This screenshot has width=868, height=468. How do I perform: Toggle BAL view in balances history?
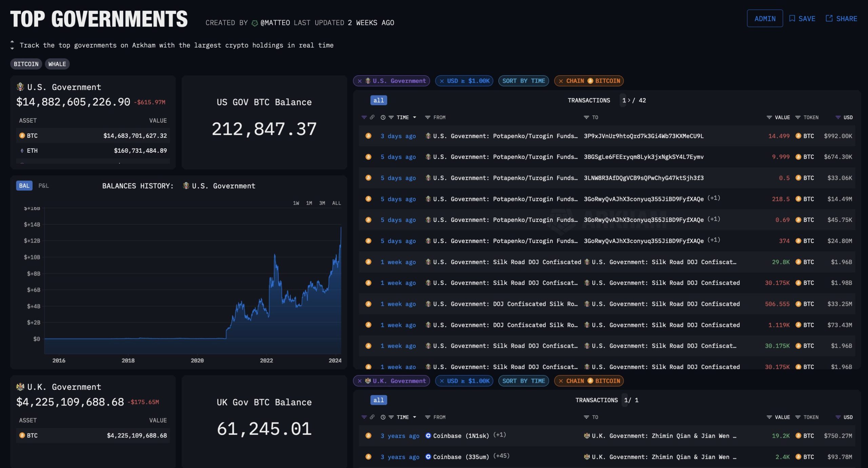pyautogui.click(x=24, y=186)
